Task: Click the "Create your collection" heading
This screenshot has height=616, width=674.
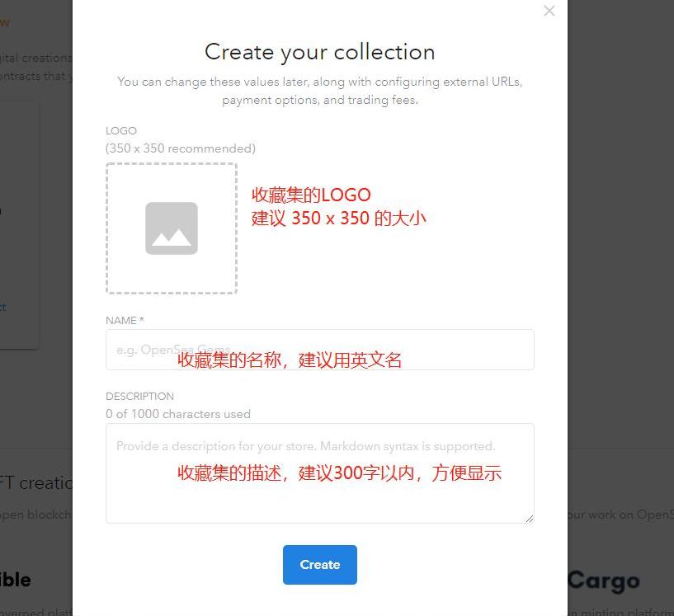Action: (x=319, y=52)
